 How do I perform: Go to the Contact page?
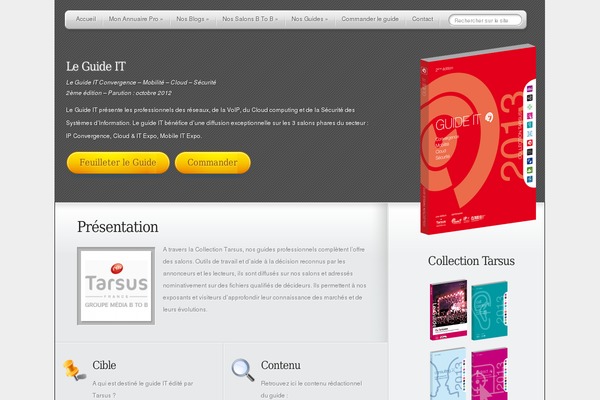(x=422, y=19)
